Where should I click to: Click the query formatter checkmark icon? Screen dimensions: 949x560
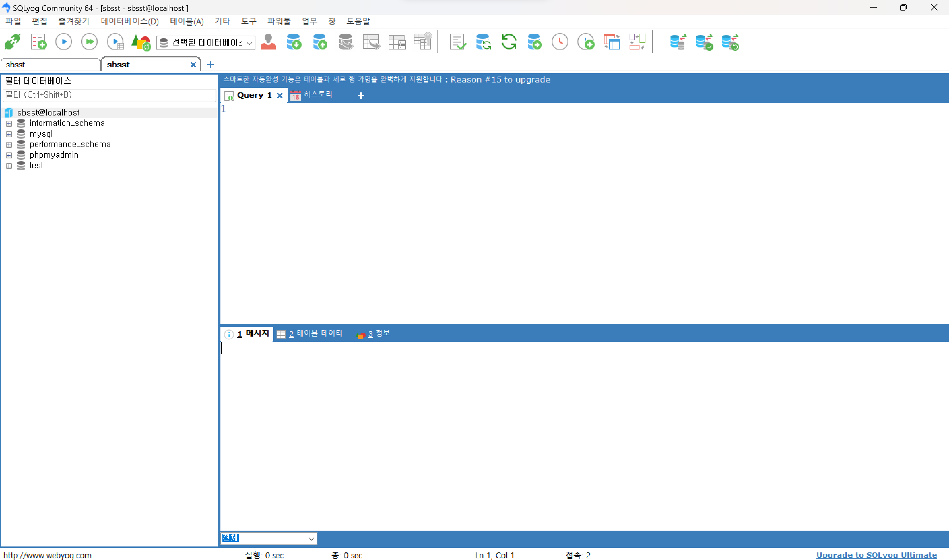(x=458, y=42)
